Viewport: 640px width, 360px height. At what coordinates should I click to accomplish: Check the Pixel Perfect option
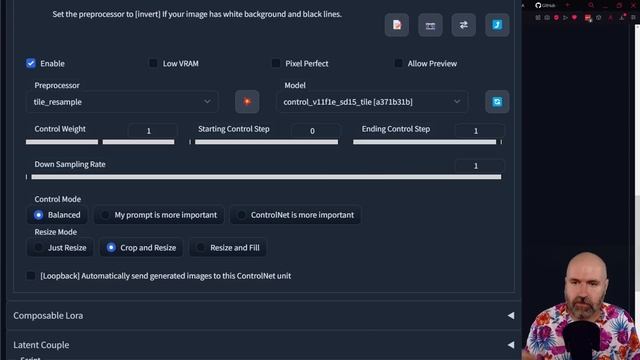click(x=276, y=63)
